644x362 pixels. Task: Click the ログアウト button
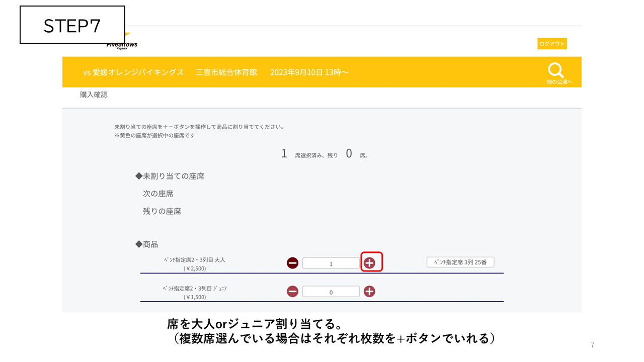pos(552,44)
